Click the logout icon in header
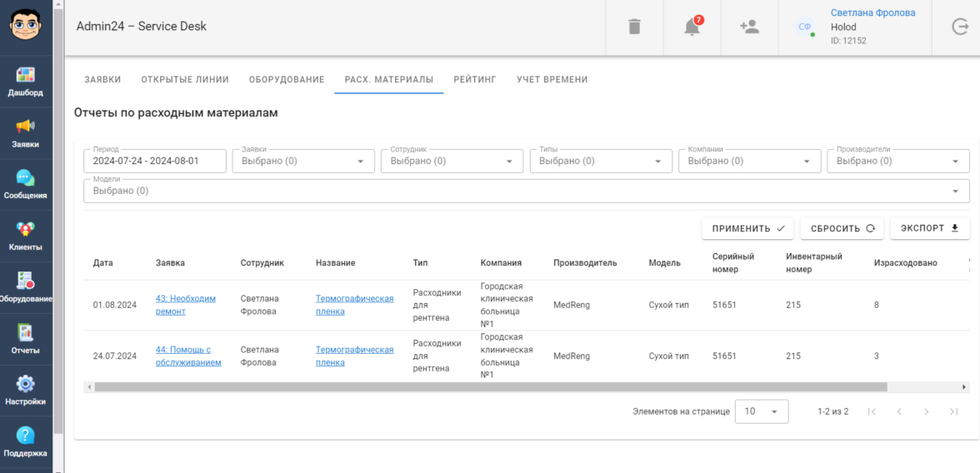The height and width of the screenshot is (473, 980). click(x=959, y=27)
